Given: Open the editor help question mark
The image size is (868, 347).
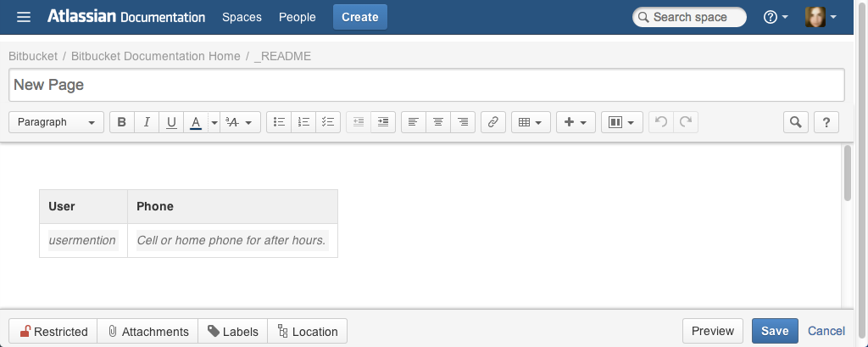Looking at the screenshot, I should 826,122.
